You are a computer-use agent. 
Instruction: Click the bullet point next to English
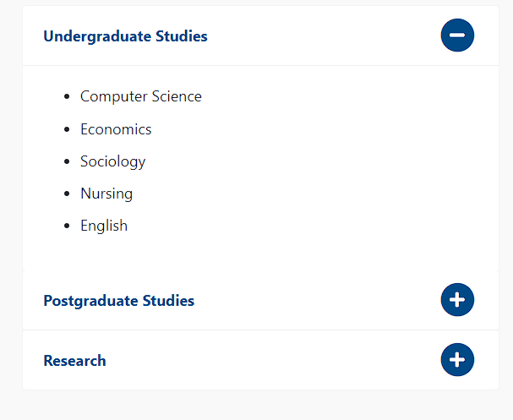coord(67,226)
